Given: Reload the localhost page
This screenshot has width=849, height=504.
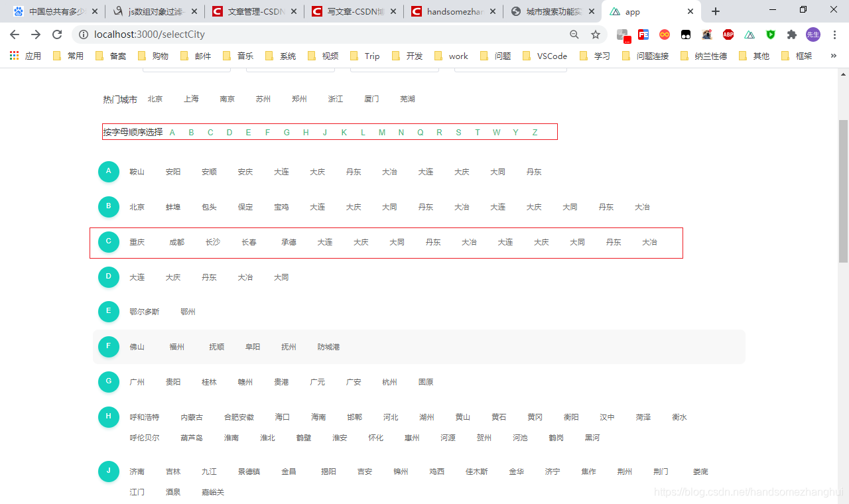Looking at the screenshot, I should pyautogui.click(x=58, y=34).
